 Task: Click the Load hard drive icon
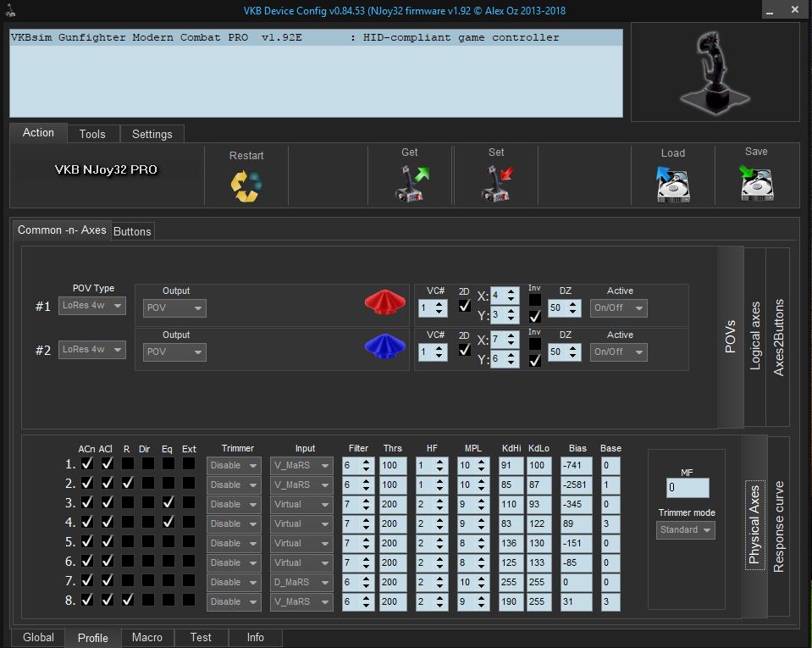672,185
